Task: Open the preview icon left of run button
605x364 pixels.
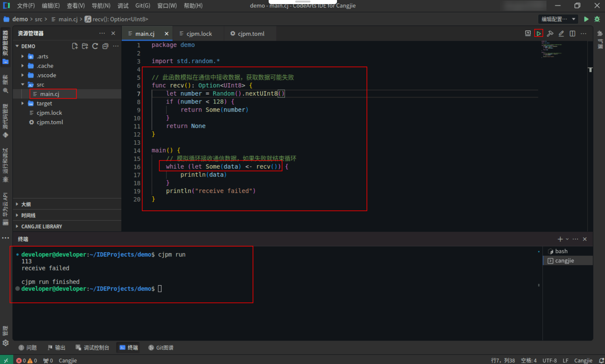Action: coord(528,34)
